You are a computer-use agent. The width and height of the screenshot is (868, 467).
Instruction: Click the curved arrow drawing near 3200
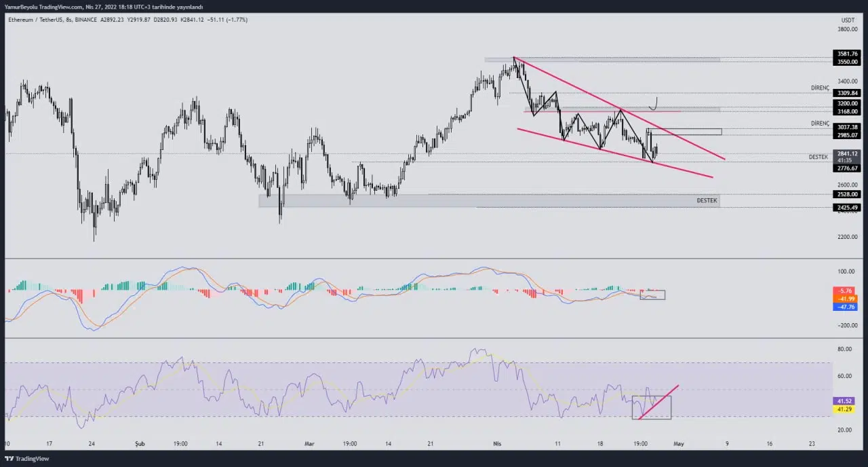tap(654, 104)
